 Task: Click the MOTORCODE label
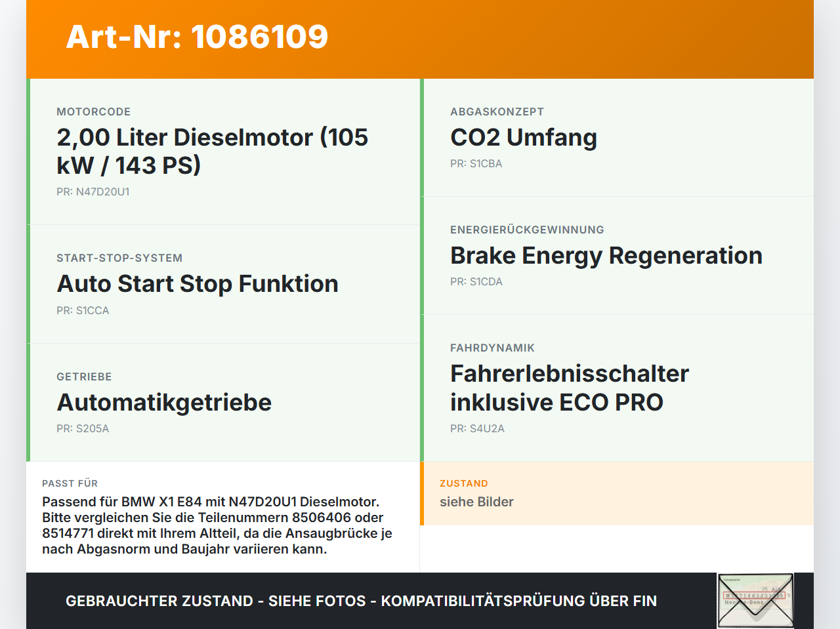(x=94, y=112)
